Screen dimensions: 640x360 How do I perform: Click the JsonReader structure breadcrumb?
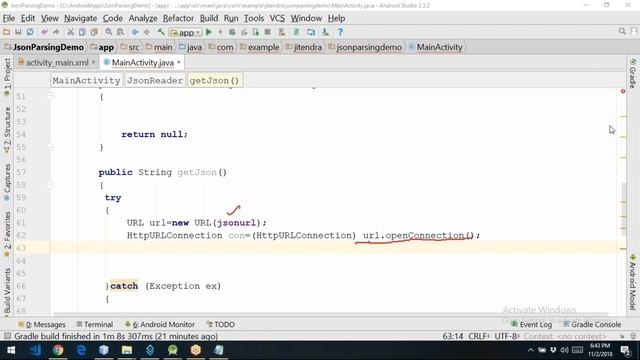click(x=155, y=80)
